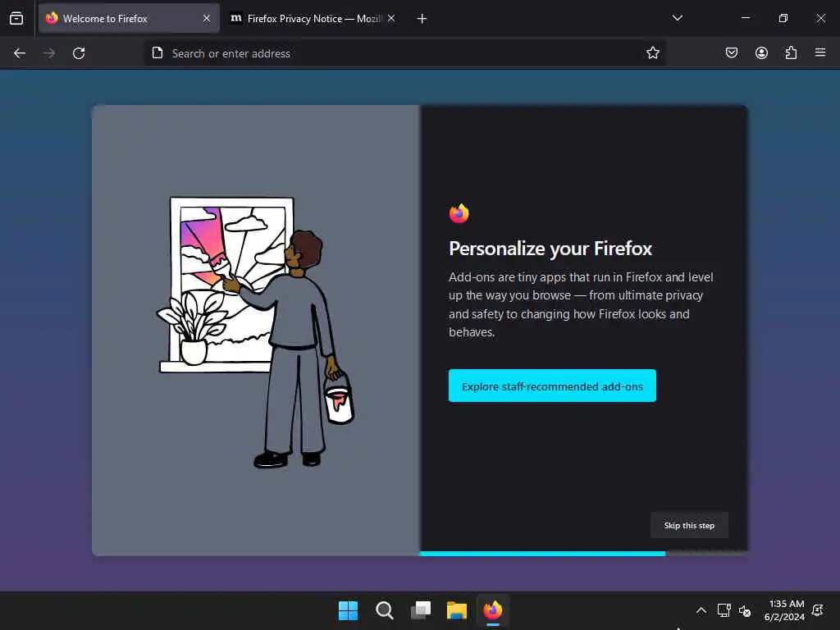840x630 pixels.
Task: Open the Save to Pocket button
Action: tap(732, 53)
